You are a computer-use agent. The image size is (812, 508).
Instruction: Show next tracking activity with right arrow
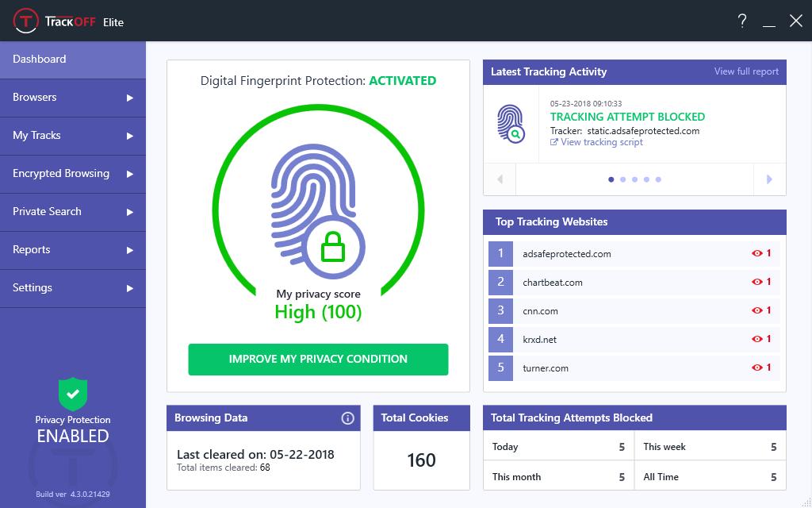[769, 179]
